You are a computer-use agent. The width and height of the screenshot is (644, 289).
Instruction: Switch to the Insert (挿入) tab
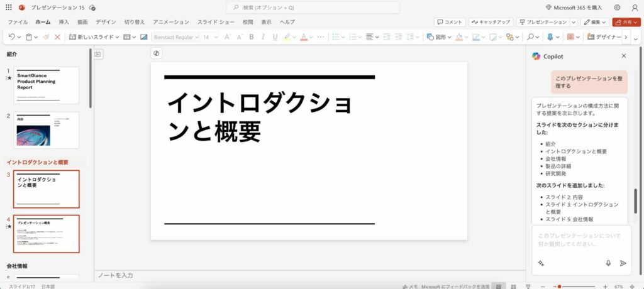pyautogui.click(x=64, y=22)
